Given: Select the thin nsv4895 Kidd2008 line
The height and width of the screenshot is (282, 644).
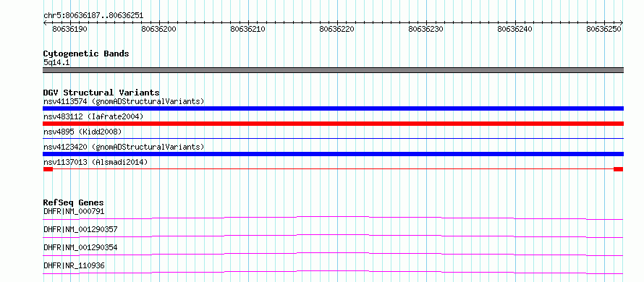Looking at the screenshot, I should pos(333,139).
